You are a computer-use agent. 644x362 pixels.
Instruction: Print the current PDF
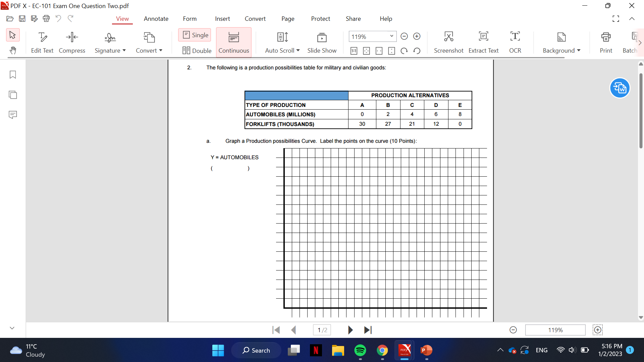click(x=606, y=42)
